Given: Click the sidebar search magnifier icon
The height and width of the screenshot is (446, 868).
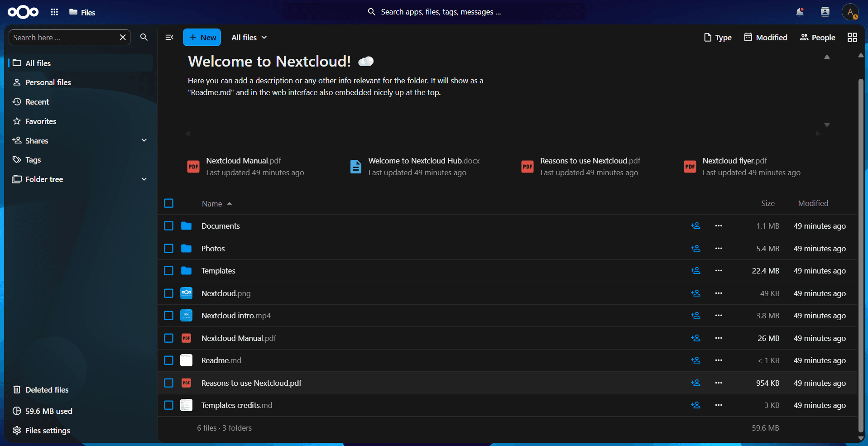Looking at the screenshot, I should (x=144, y=38).
